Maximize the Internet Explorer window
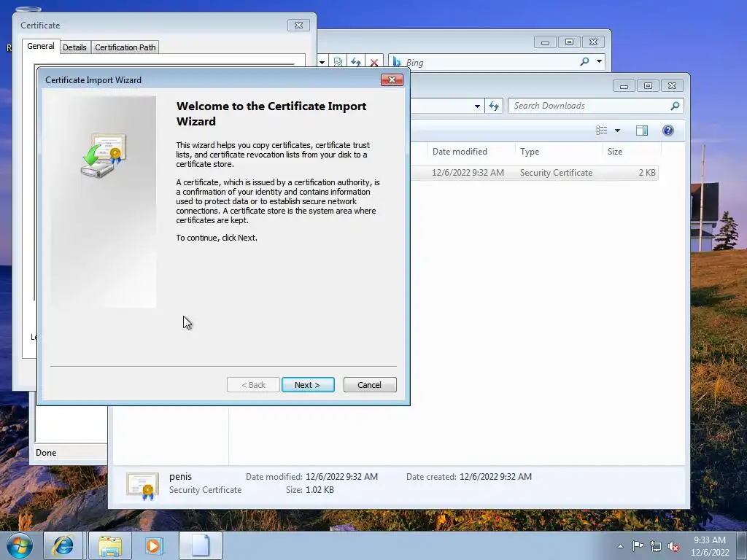 pyautogui.click(x=569, y=42)
